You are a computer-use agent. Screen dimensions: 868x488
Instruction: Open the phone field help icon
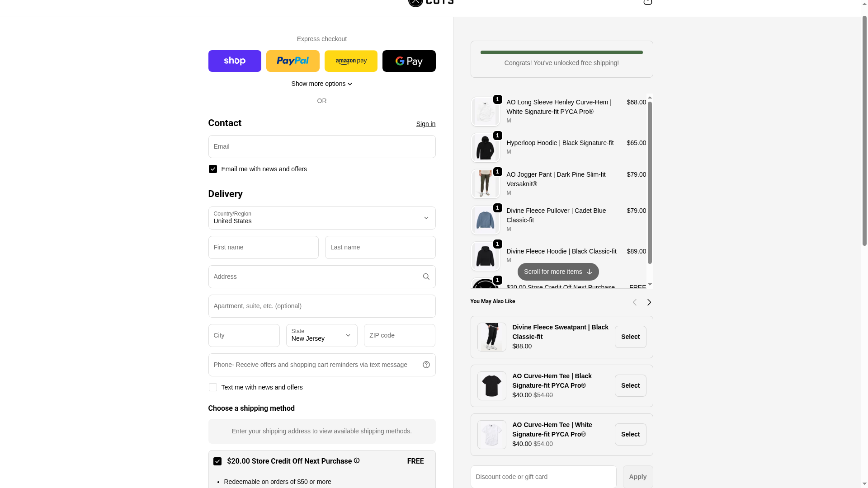point(426,365)
